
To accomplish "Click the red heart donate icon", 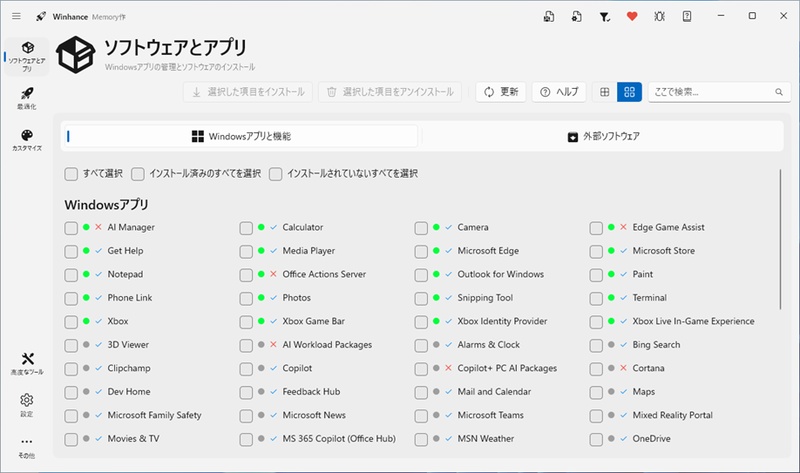I will (632, 16).
